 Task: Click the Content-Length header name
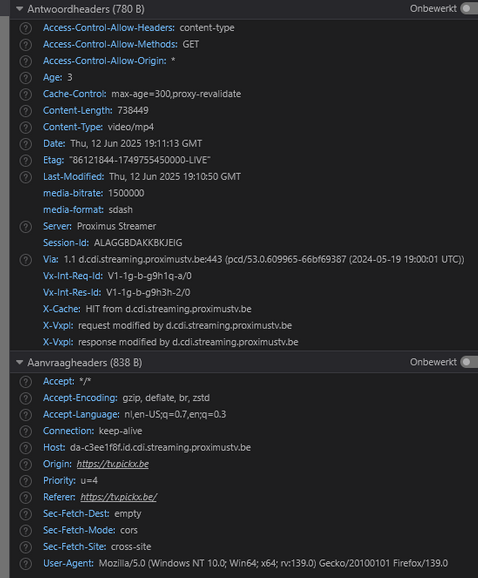(77, 110)
